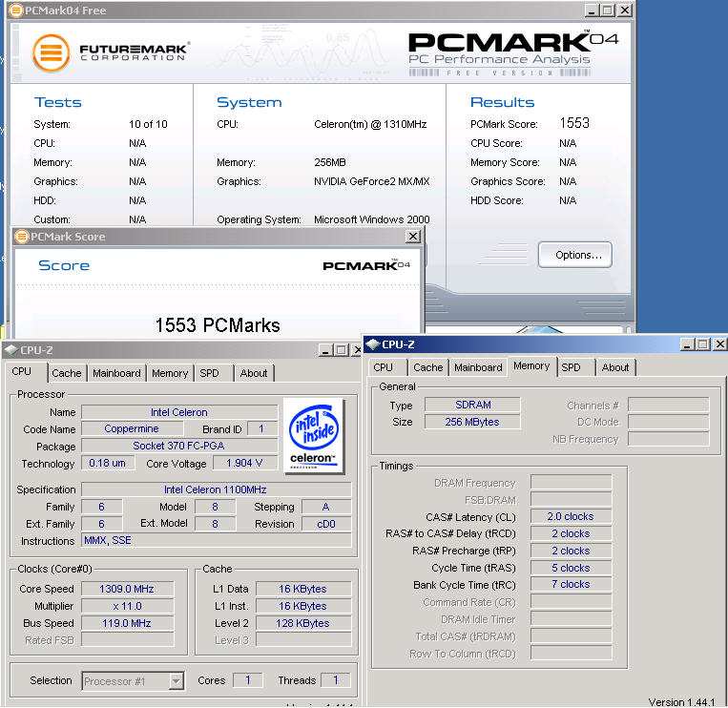Click the PCMark Score 1553 result value
The height and width of the screenshot is (708, 728).
click(574, 123)
